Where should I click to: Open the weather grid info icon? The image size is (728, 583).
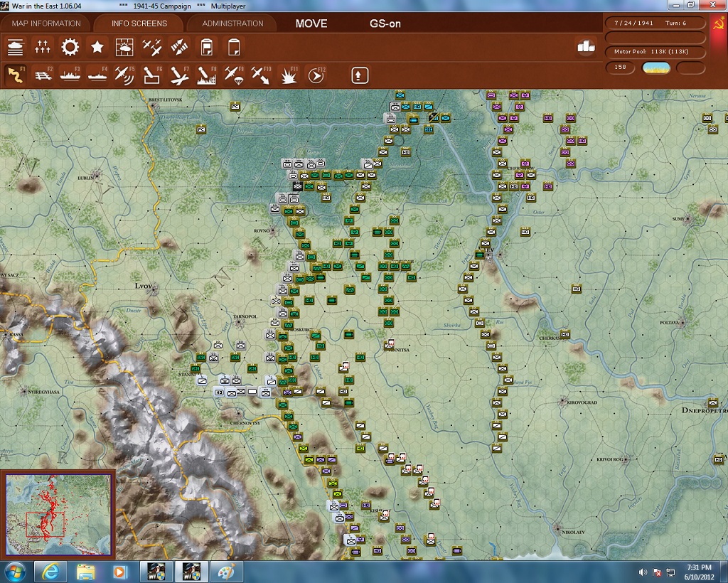click(124, 47)
